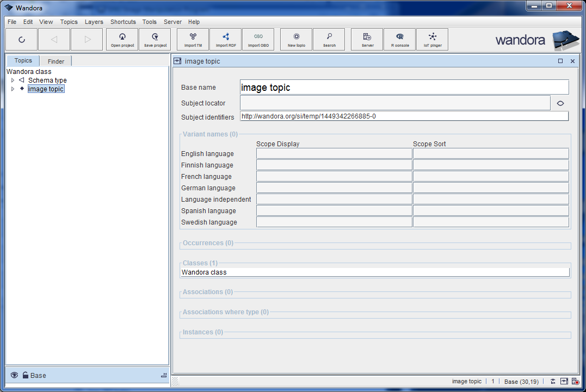Import RDF using the toolbar icon
Image resolution: width=586 pixels, height=392 pixels.
pyautogui.click(x=225, y=39)
